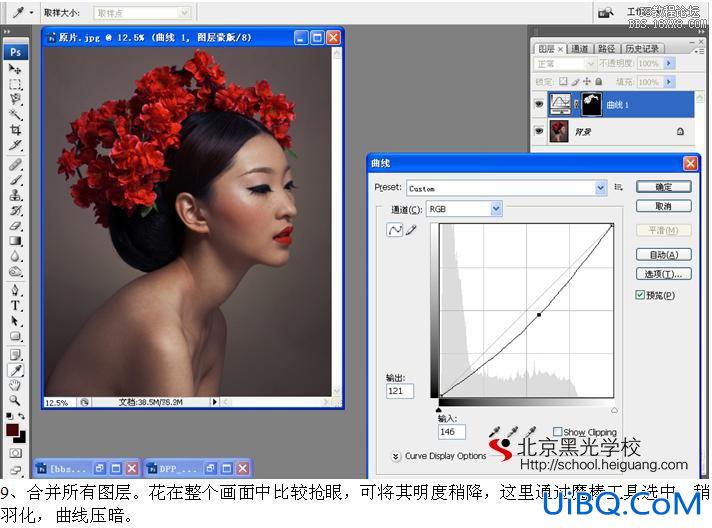Open the 取样大小 sample size dropdown
Screen dimensions: 712x528
184,13
